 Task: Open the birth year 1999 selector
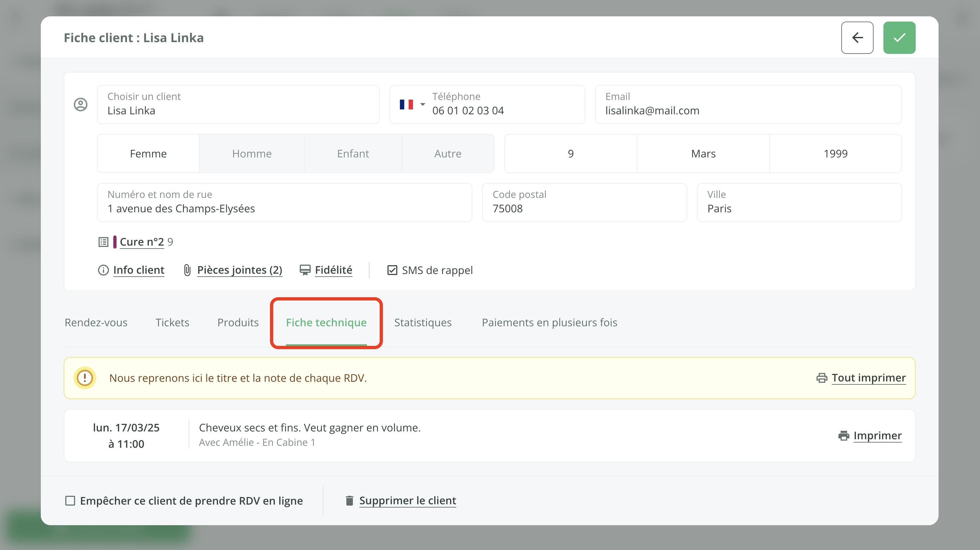[835, 154]
